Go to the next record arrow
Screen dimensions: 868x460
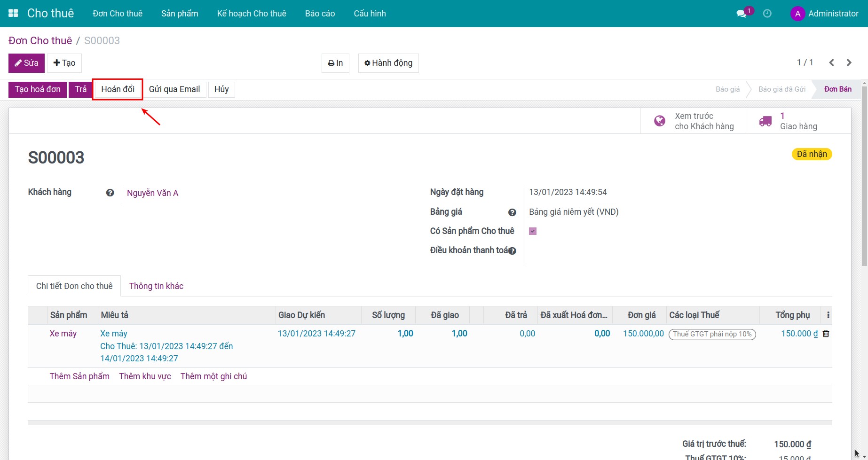(849, 62)
